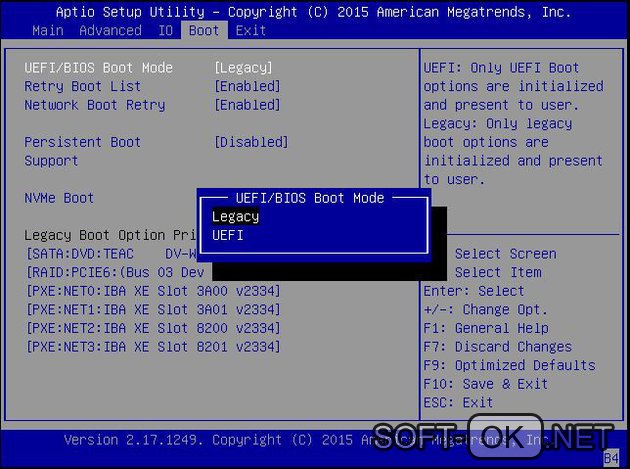The width and height of the screenshot is (630, 469).
Task: Click the UEFI/BIOS Boot Mode popup title
Action: pyautogui.click(x=310, y=198)
